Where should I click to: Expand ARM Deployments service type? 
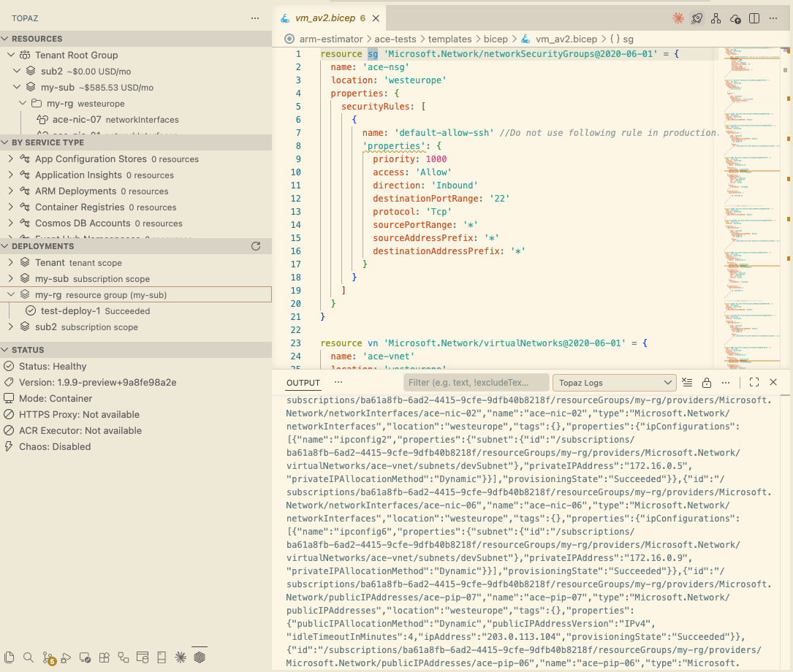coord(11,191)
